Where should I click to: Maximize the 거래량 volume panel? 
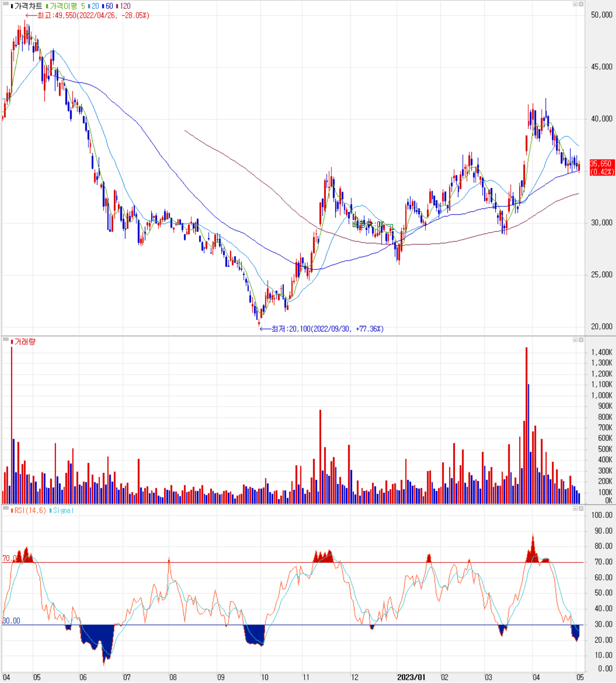point(575,340)
